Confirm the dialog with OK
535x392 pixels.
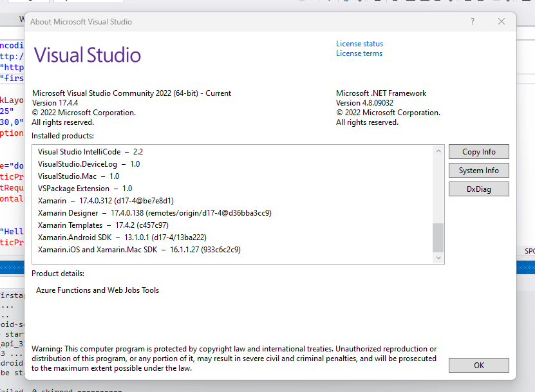tap(479, 366)
